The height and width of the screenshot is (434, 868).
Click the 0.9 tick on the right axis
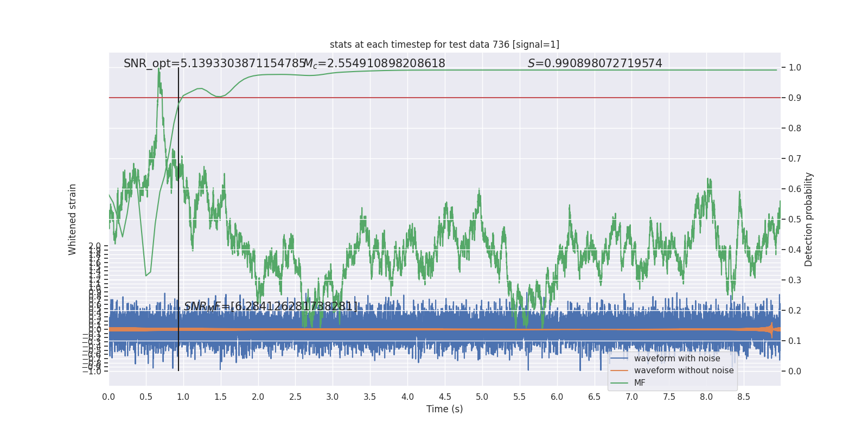pyautogui.click(x=795, y=98)
